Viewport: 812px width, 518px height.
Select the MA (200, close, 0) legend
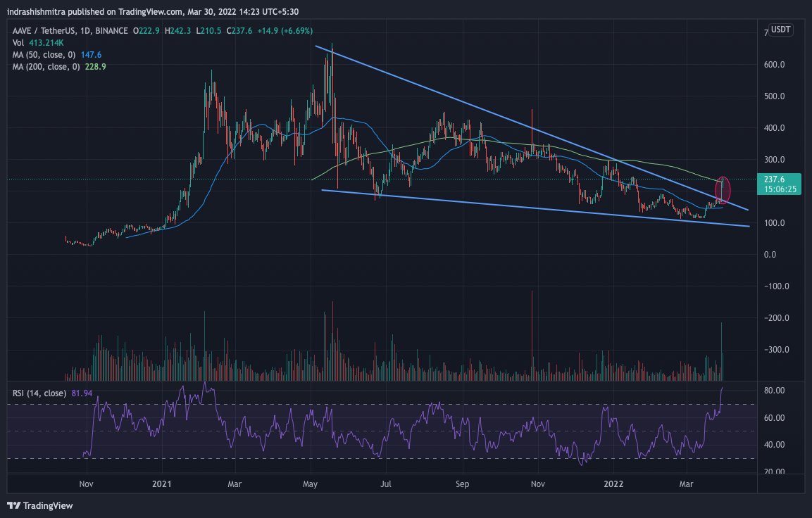coord(45,66)
